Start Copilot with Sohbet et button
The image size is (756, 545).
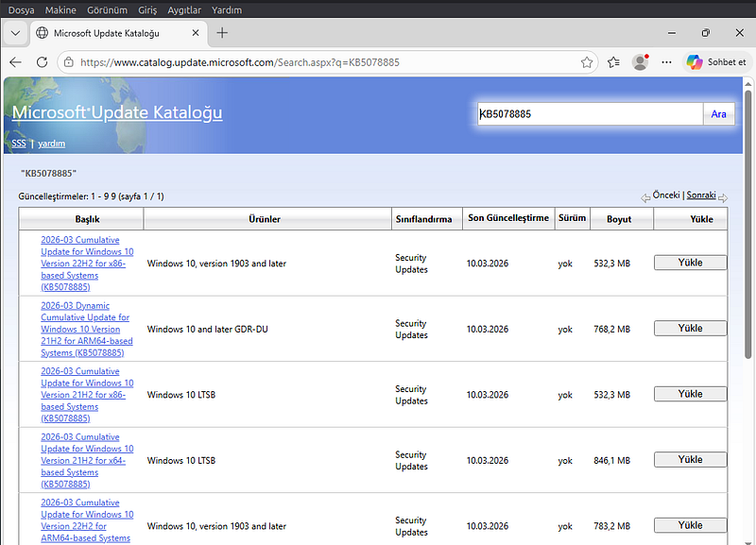click(x=717, y=62)
